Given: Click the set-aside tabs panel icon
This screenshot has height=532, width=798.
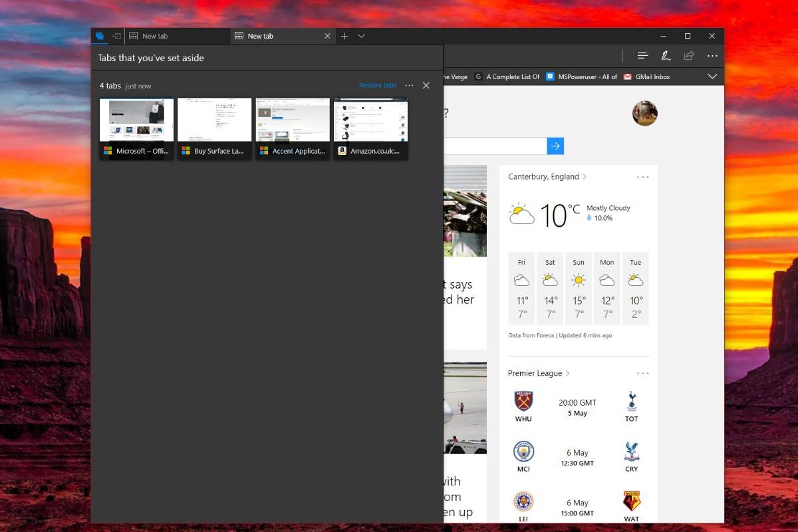Looking at the screenshot, I should (100, 36).
